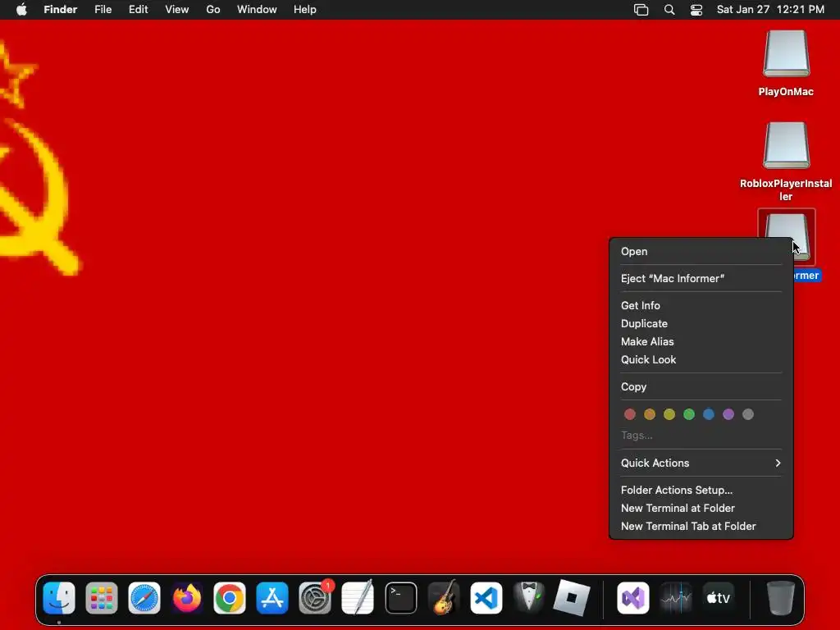Choose Folder Actions Setup…
840x630 pixels.
[x=701, y=490]
